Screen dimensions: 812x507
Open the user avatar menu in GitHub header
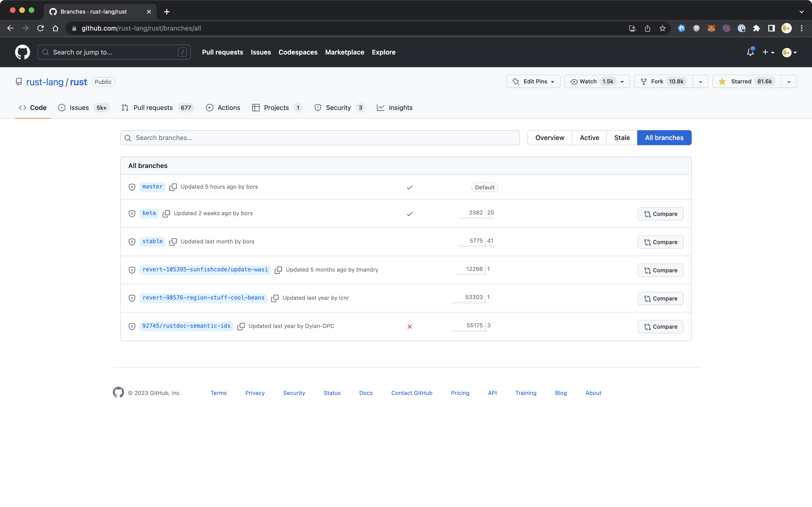click(789, 52)
